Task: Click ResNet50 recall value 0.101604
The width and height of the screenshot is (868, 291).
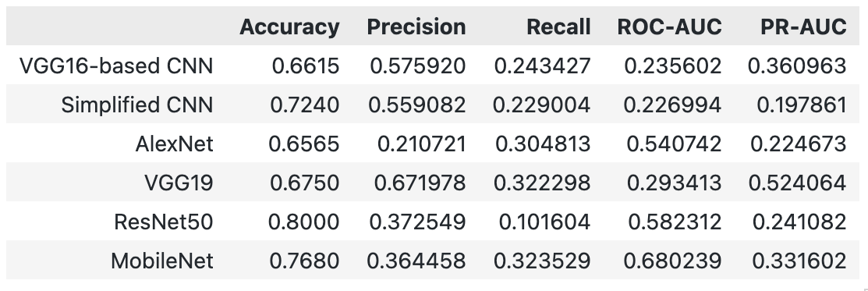Action: click(x=544, y=222)
